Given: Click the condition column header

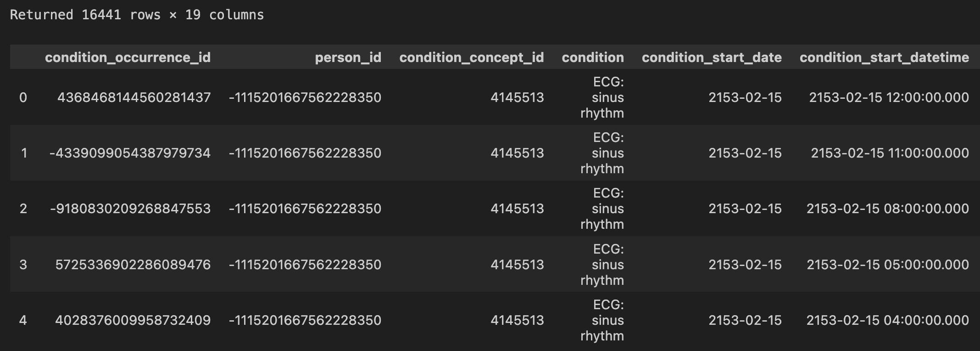Looking at the screenshot, I should 593,57.
